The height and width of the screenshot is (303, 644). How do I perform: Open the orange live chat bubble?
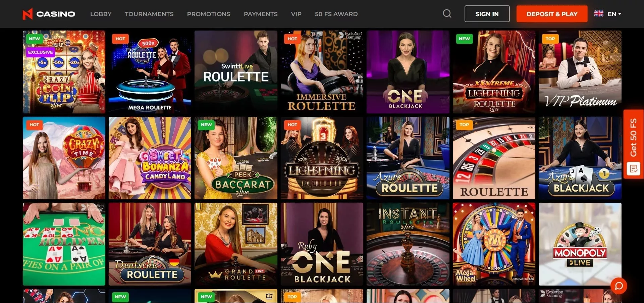tap(619, 286)
